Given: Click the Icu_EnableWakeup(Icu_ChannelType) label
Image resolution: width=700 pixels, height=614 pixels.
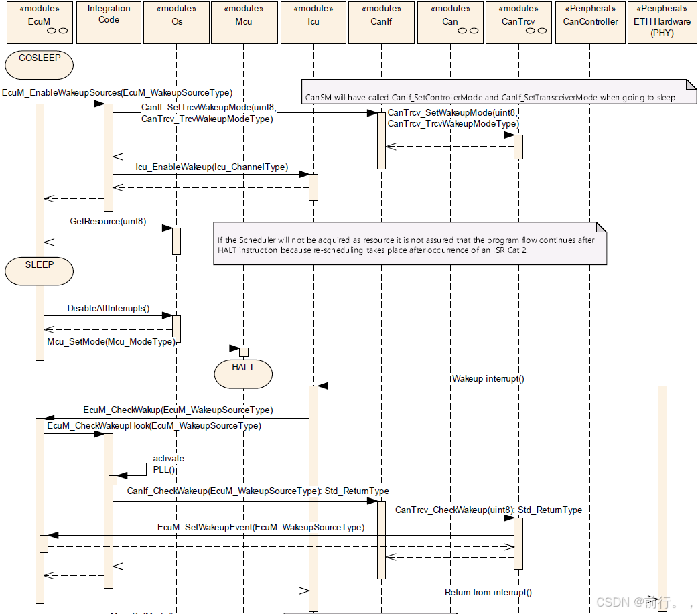Looking at the screenshot, I should (x=212, y=167).
